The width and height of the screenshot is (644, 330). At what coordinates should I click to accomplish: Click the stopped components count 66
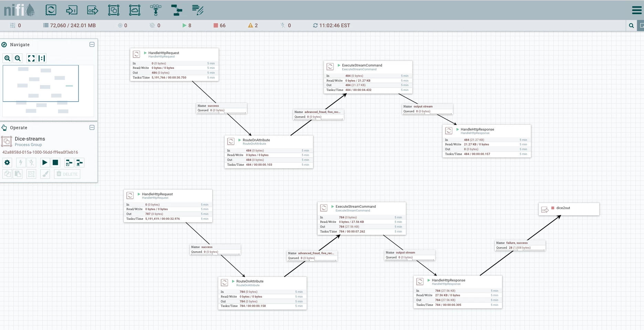click(219, 25)
